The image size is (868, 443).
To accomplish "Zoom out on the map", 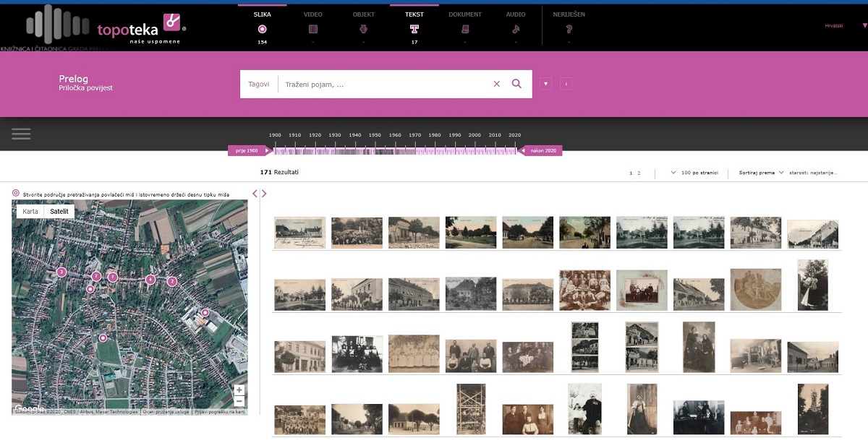I will (239, 402).
